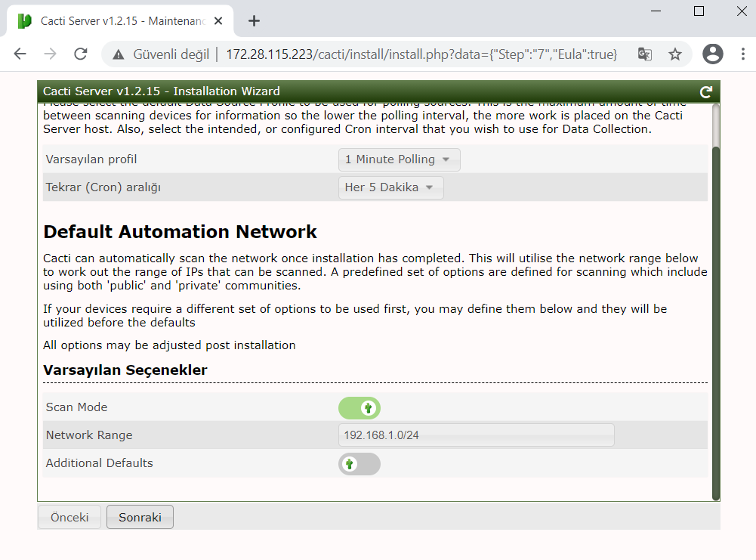This screenshot has height=560, width=756.
Task: Click the wizard title text in header
Action: (161, 91)
